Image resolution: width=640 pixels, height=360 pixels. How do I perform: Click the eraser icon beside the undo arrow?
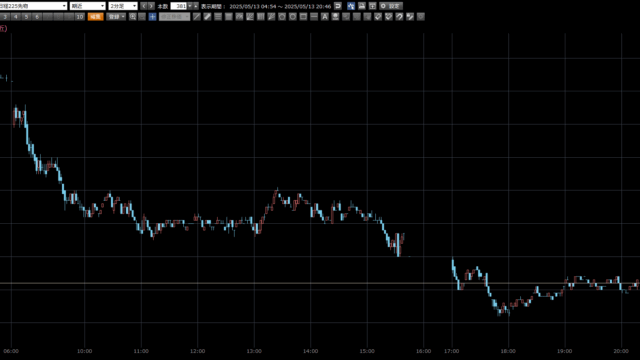tap(388, 17)
